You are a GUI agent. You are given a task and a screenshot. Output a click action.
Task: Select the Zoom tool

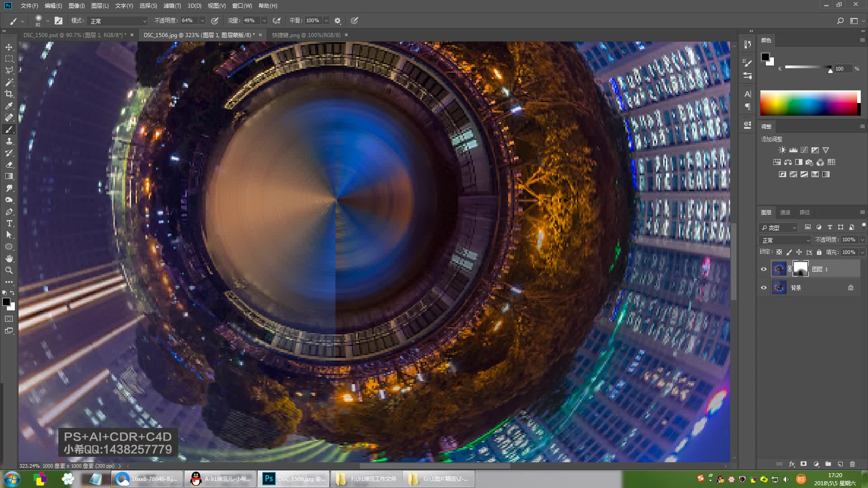pos(9,270)
